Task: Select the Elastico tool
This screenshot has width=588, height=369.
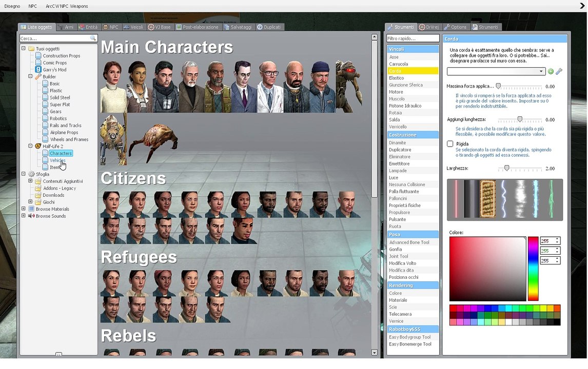Action: 413,78
